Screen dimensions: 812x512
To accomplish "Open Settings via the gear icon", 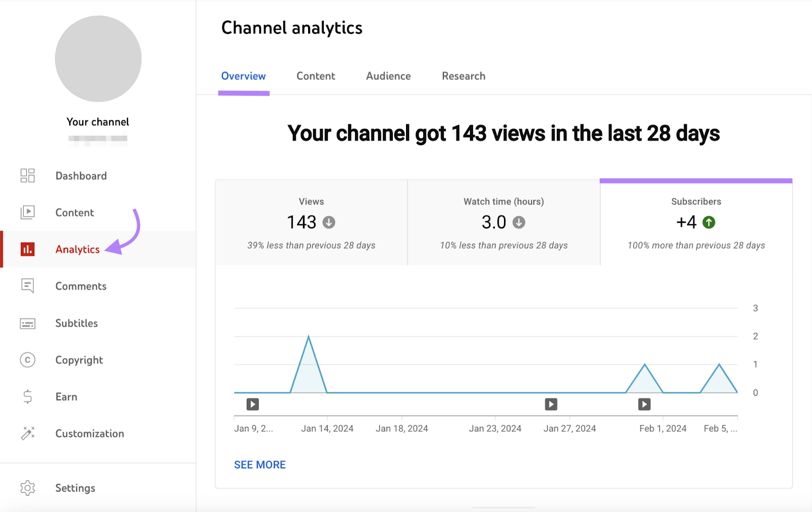I will tap(27, 488).
